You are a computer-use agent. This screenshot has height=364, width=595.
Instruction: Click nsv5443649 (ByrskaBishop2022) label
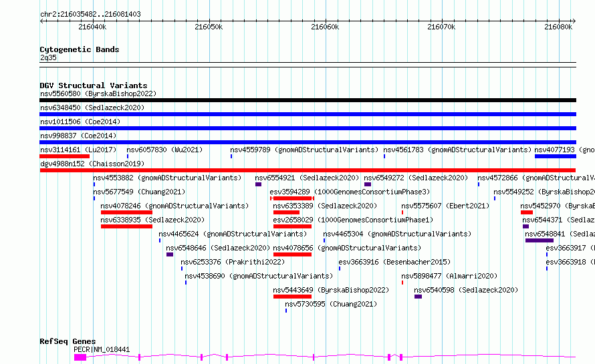coord(332,290)
